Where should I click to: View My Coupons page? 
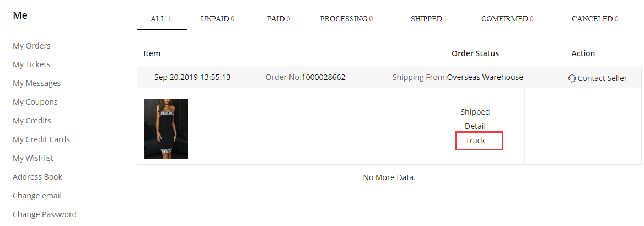click(35, 102)
